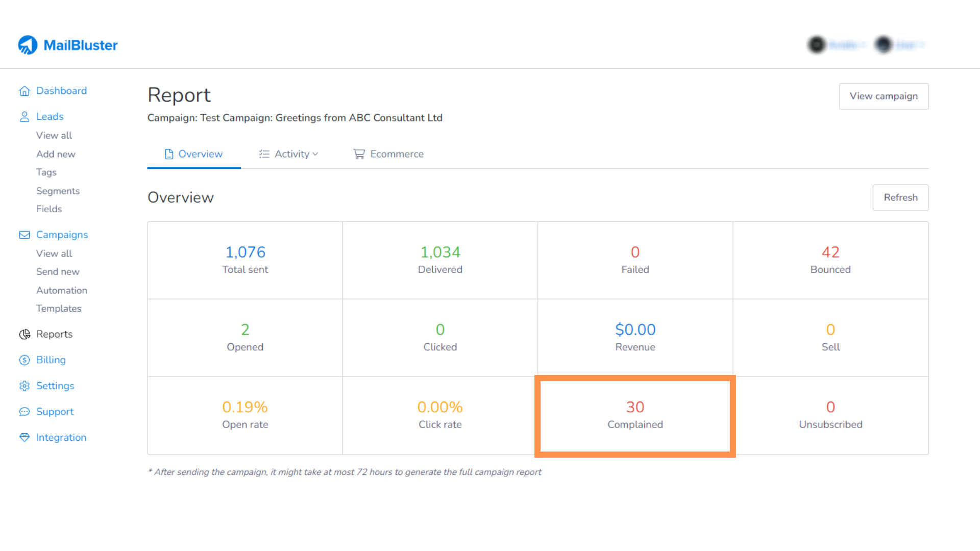Screen dimensions: 980x551
Task: Select the Dashboard home icon
Action: click(x=25, y=90)
